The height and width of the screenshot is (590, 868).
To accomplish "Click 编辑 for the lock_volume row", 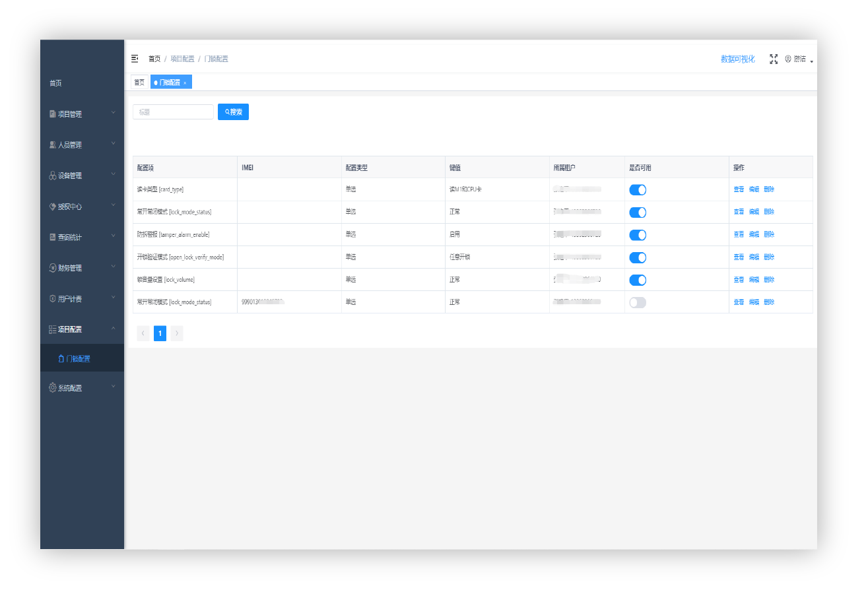I will pos(754,280).
